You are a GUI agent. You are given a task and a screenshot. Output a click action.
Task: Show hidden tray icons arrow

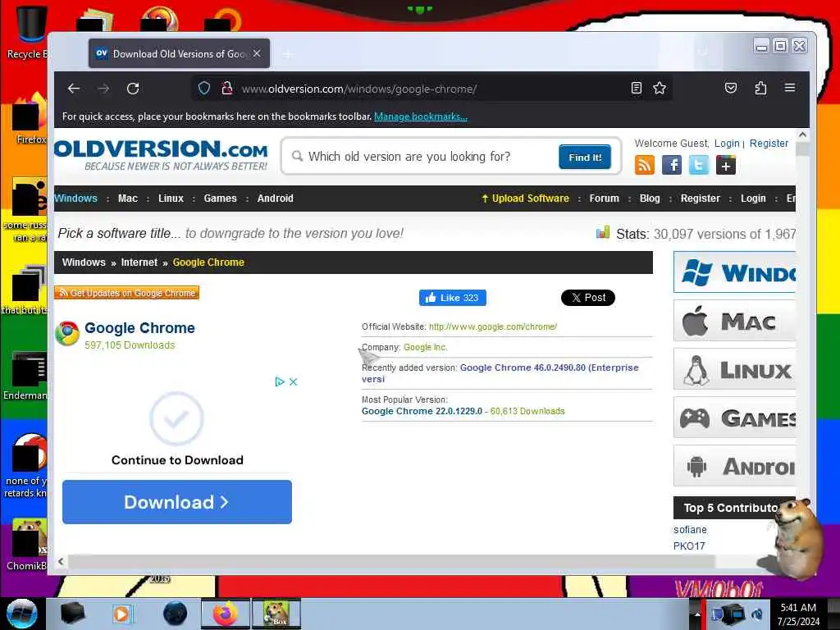coord(697,614)
